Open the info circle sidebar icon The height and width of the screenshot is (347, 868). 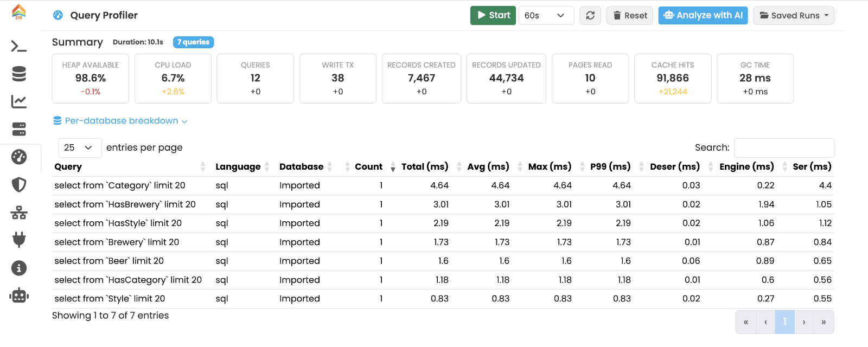coord(19,268)
